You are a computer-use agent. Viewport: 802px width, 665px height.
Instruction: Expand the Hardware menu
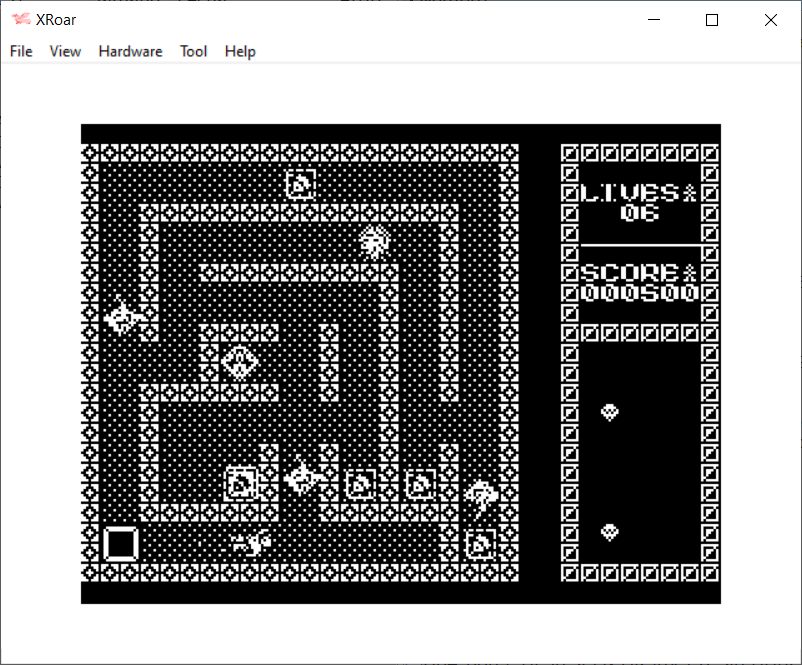tap(130, 51)
